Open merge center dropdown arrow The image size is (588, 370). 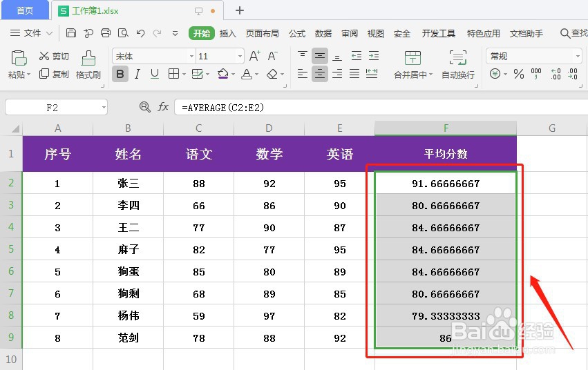pyautogui.click(x=430, y=74)
